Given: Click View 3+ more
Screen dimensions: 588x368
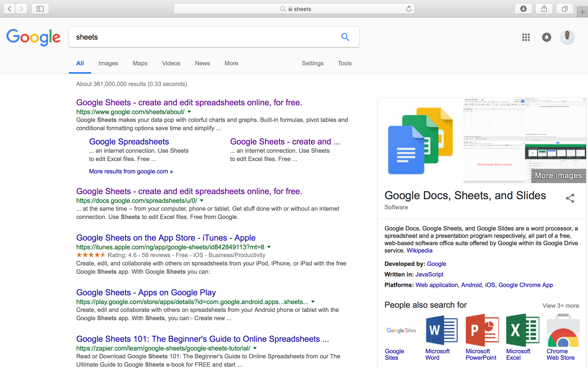Looking at the screenshot, I should (x=561, y=306).
